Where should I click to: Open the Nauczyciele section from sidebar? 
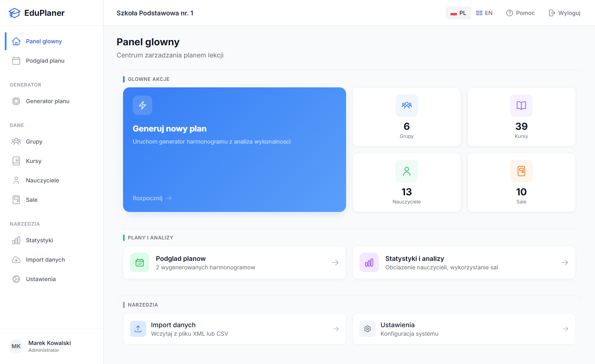click(16, 180)
